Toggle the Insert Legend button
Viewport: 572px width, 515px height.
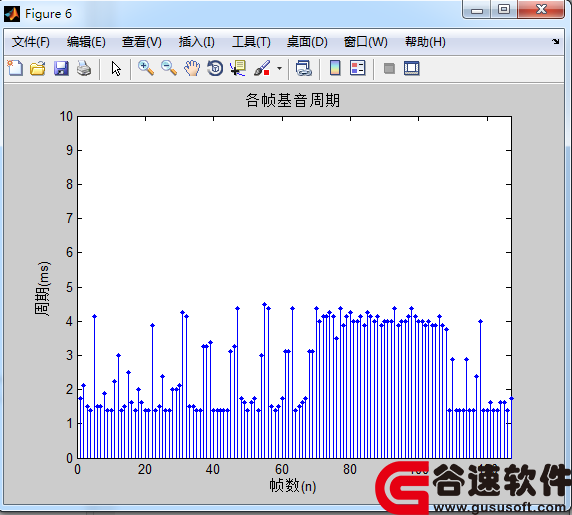click(358, 68)
